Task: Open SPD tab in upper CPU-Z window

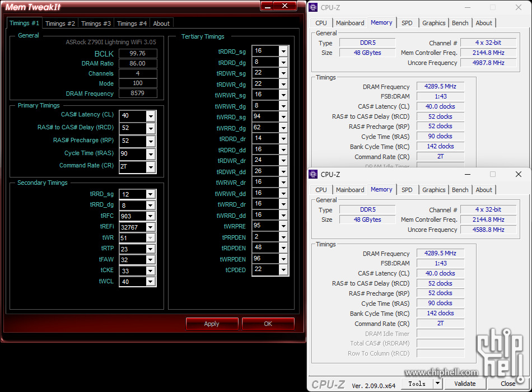Action: 407,23
